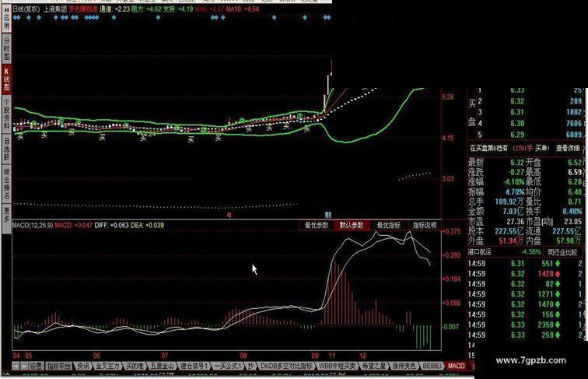
Task: Select the DKDB多空对比指标 tab
Action: pyautogui.click(x=286, y=366)
